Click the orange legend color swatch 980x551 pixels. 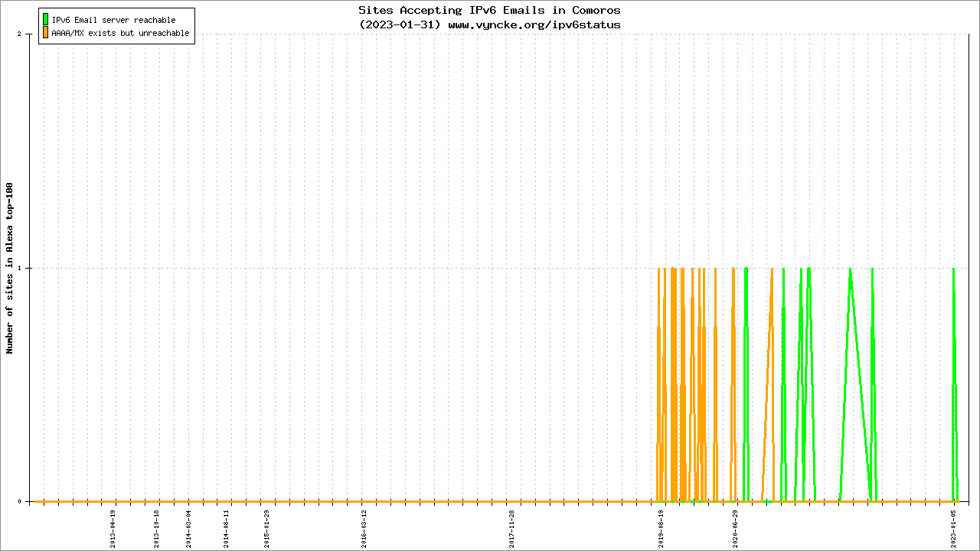[46, 33]
